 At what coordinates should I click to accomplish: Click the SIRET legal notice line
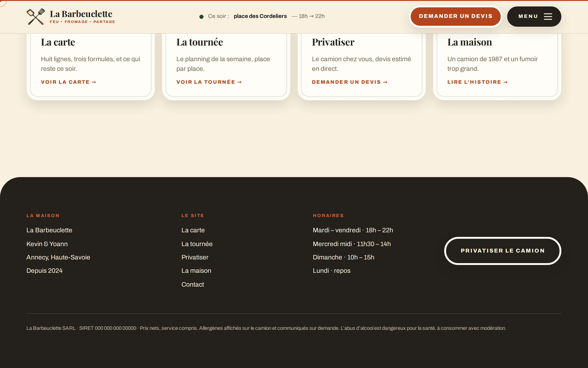(x=266, y=328)
